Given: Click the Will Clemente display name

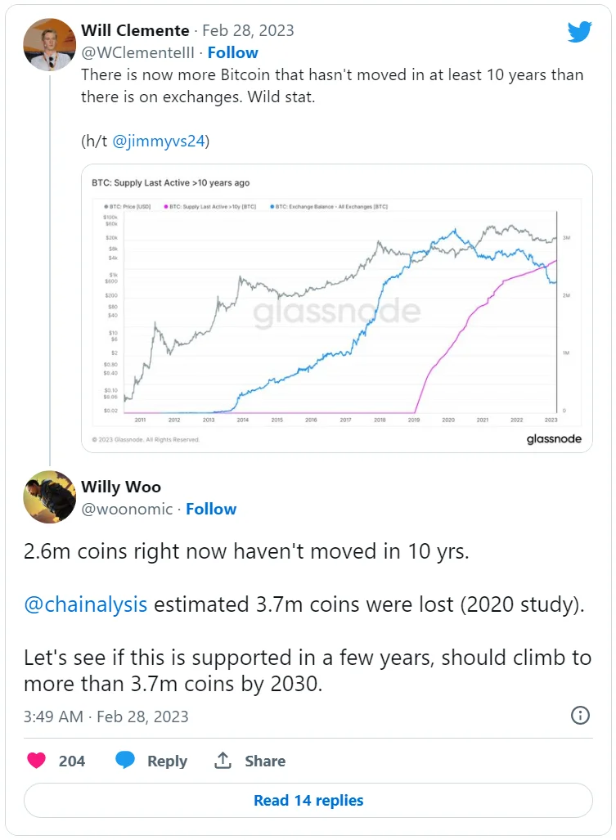Looking at the screenshot, I should (x=135, y=31).
